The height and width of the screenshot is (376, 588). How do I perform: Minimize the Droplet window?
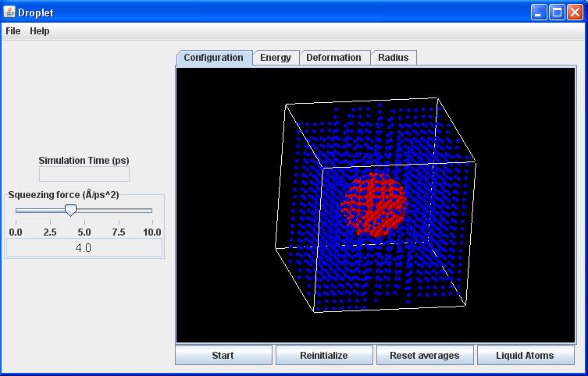540,12
